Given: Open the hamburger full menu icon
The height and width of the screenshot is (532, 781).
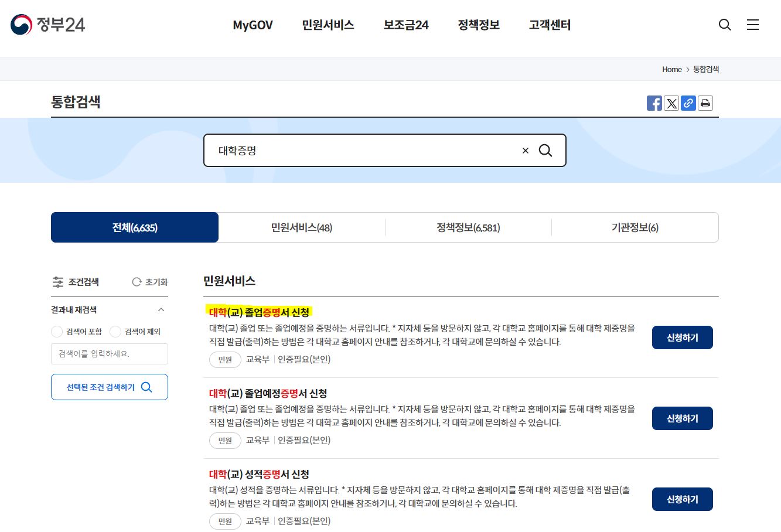Looking at the screenshot, I should click(x=753, y=25).
